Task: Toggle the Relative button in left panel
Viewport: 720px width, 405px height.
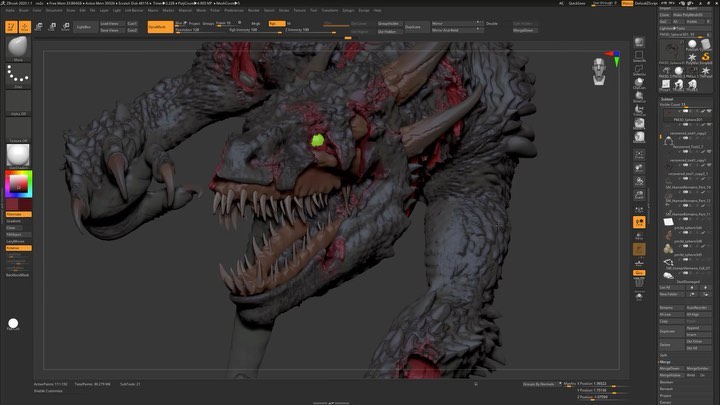Action: pyautogui.click(x=18, y=248)
